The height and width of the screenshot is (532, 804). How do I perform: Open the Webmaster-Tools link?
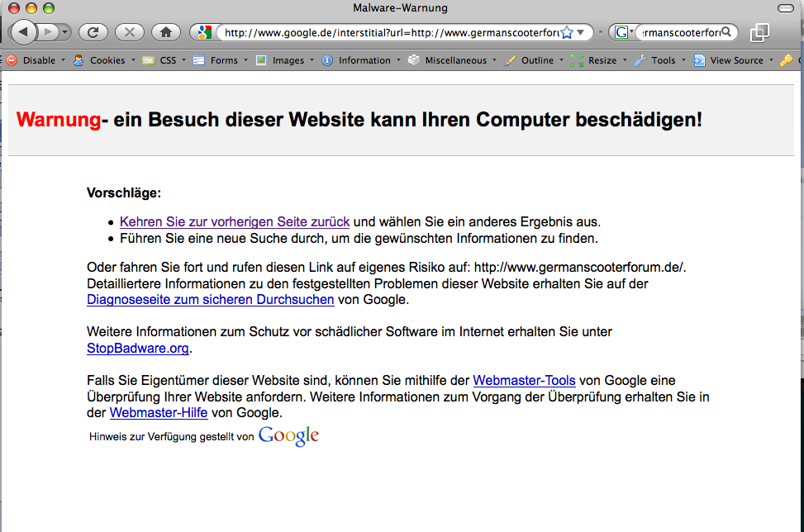524,380
